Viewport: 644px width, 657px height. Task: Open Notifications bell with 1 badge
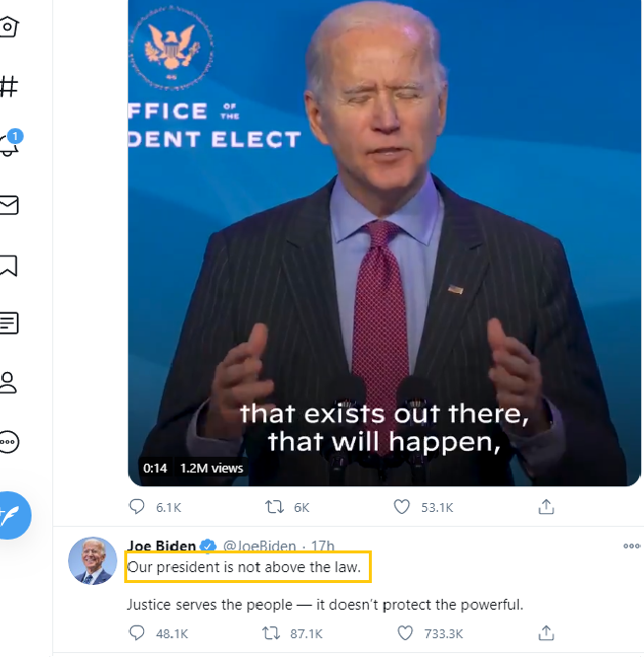[9, 146]
